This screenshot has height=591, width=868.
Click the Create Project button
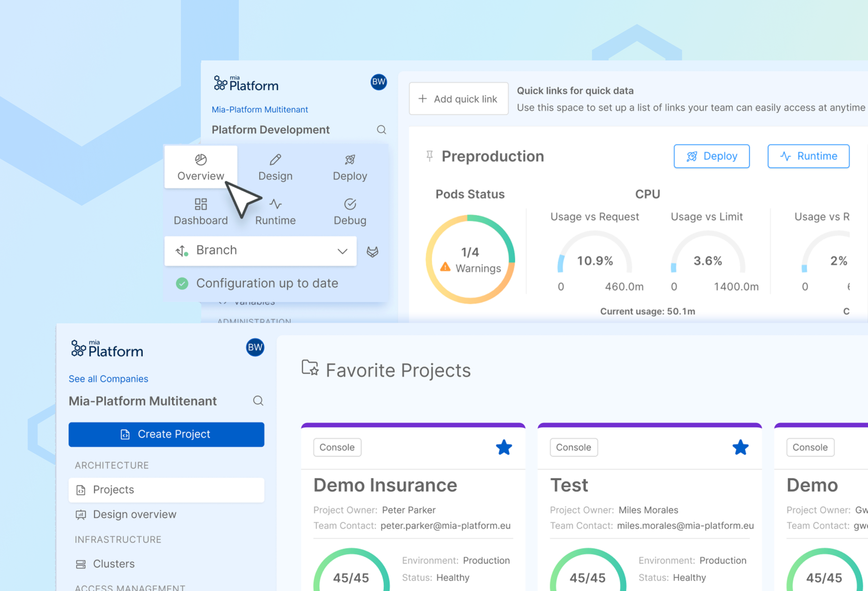pos(166,434)
